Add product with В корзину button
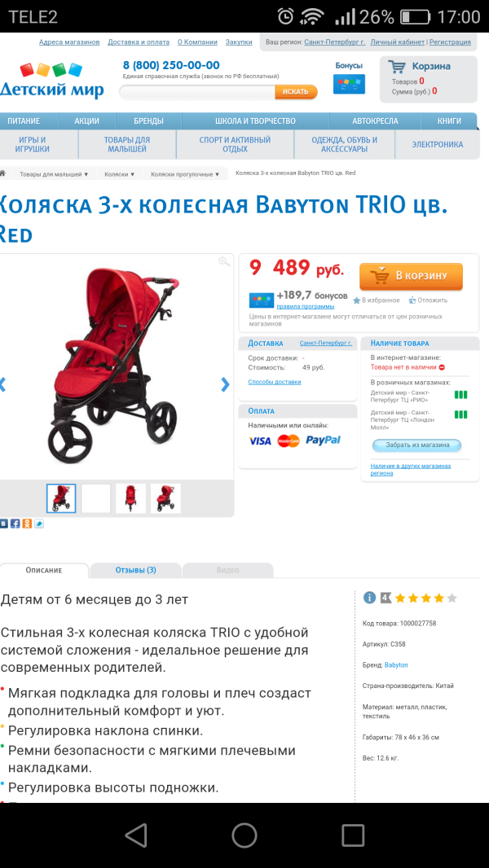The width and height of the screenshot is (489, 868). [411, 276]
